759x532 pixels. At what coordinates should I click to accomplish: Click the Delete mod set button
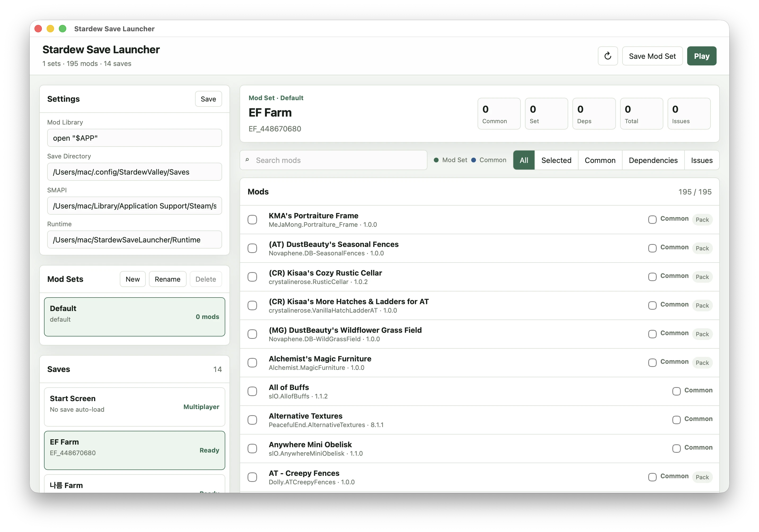point(205,279)
